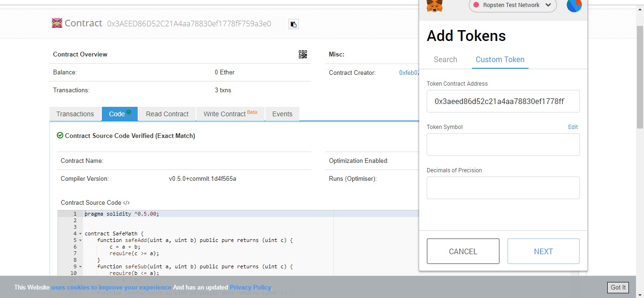
Task: Go to the Events tab
Action: [x=282, y=114]
